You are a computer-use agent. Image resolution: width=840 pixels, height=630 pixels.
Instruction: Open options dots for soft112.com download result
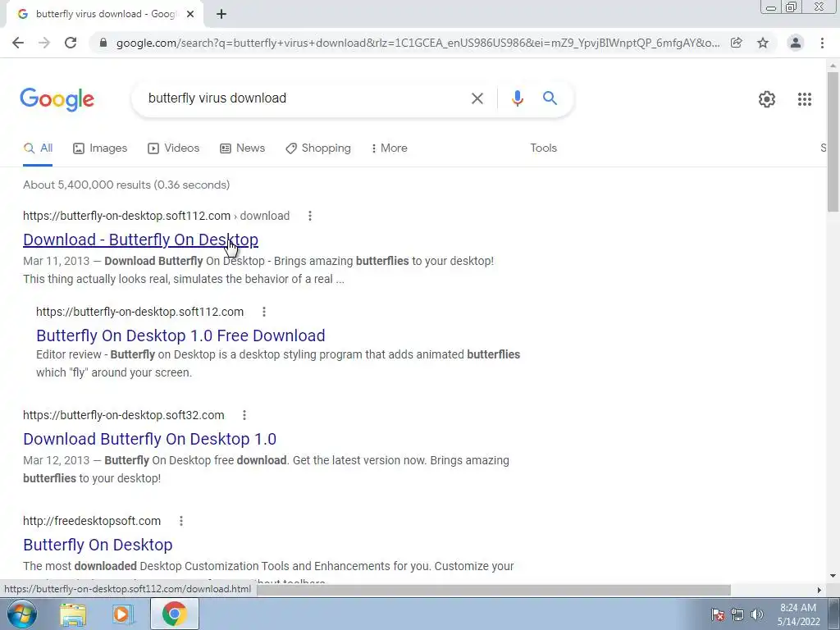(309, 216)
